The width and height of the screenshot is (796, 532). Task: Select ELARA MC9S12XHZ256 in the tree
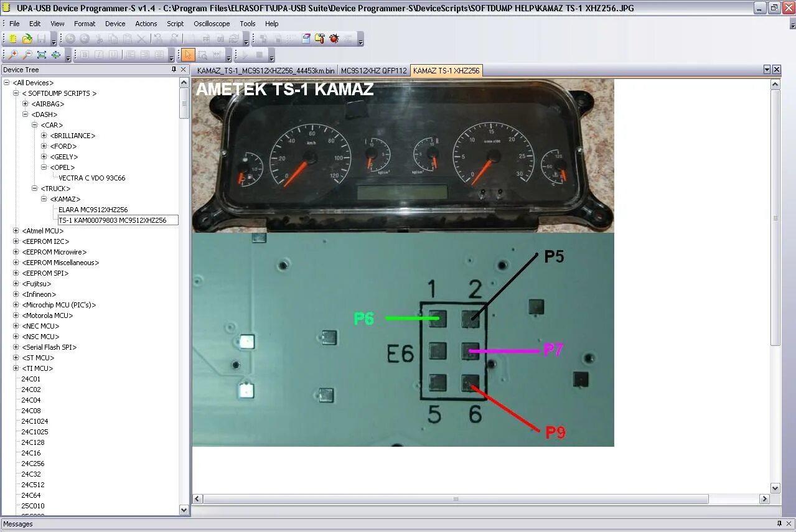pos(93,210)
